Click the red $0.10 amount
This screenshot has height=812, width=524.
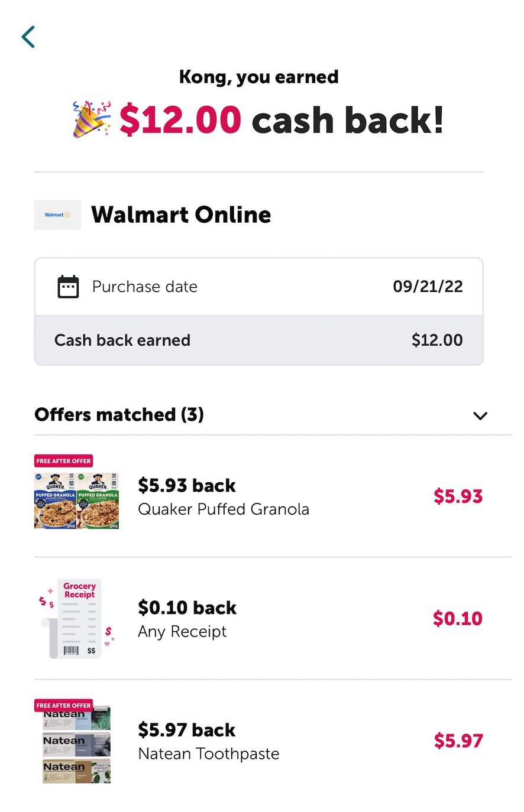coord(457,619)
